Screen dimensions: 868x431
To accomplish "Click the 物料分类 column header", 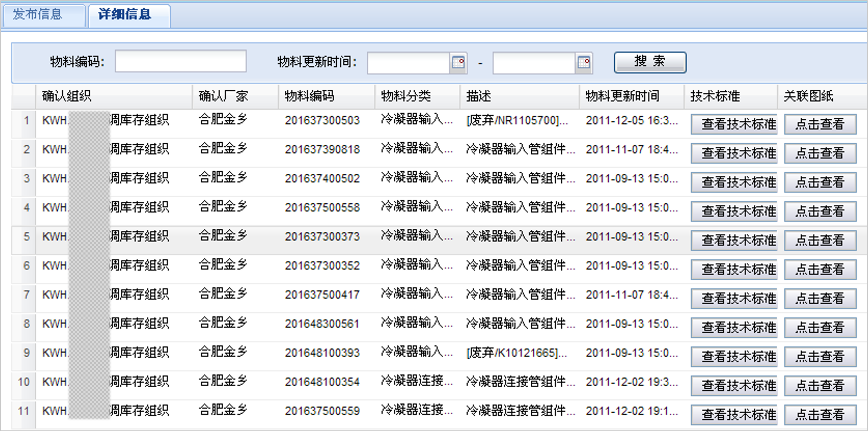I will tap(406, 96).
